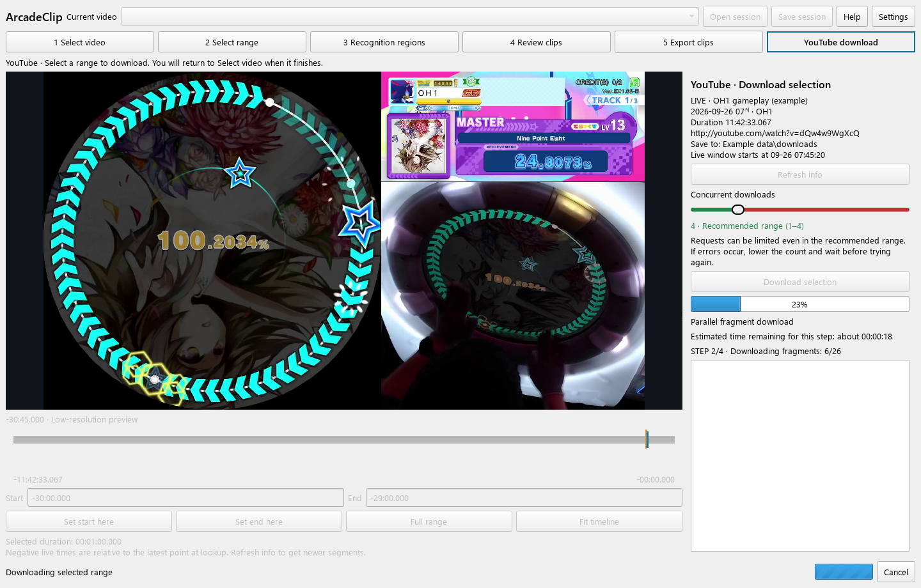Select the YouTube download tab
Viewport: 921px width, 588px height.
pyautogui.click(x=841, y=42)
